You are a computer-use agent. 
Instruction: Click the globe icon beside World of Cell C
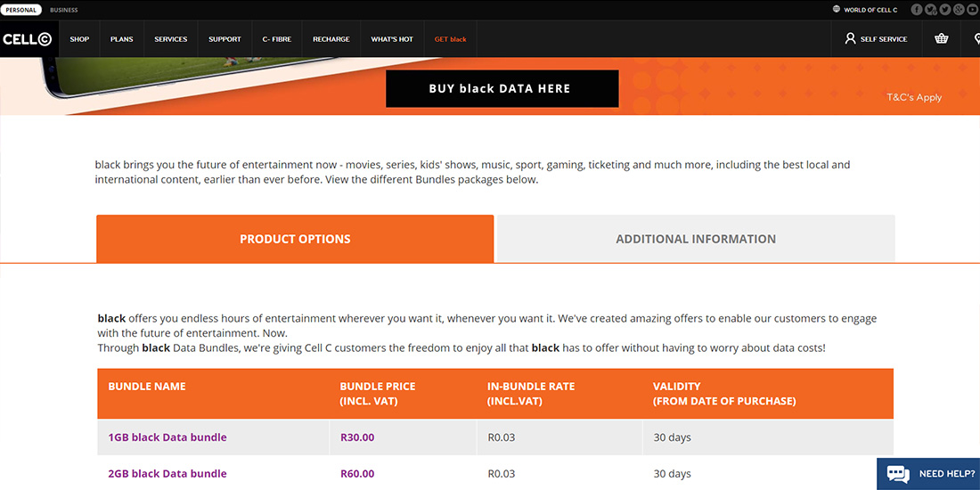[837, 10]
